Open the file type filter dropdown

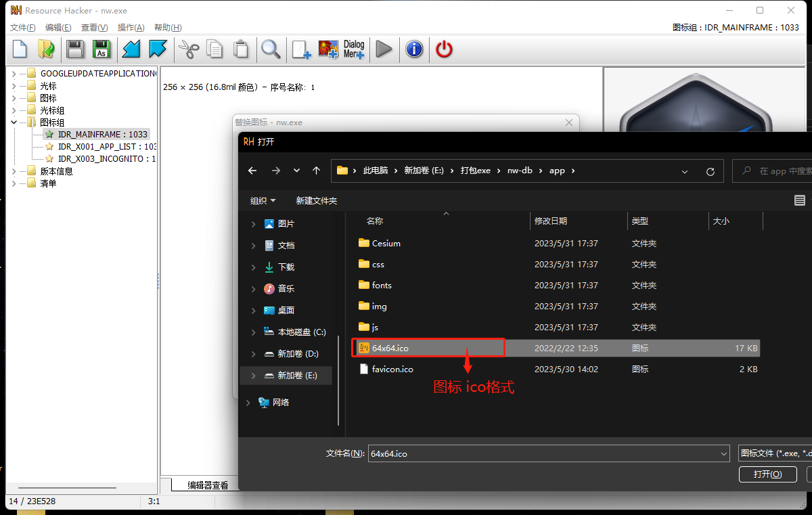coord(775,453)
